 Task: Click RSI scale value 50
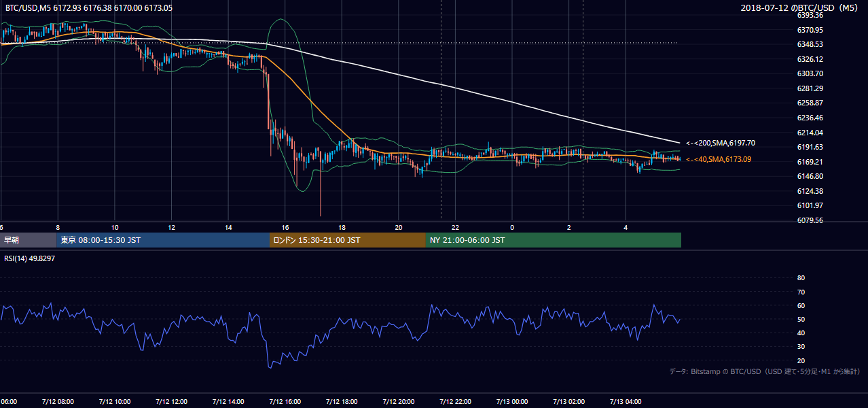click(x=801, y=319)
